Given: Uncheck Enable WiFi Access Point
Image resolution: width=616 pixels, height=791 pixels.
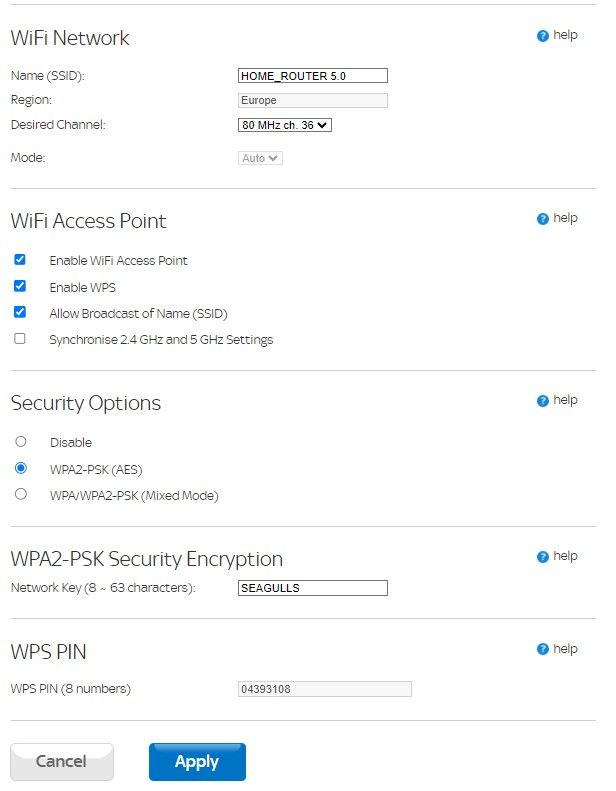Looking at the screenshot, I should (20, 259).
